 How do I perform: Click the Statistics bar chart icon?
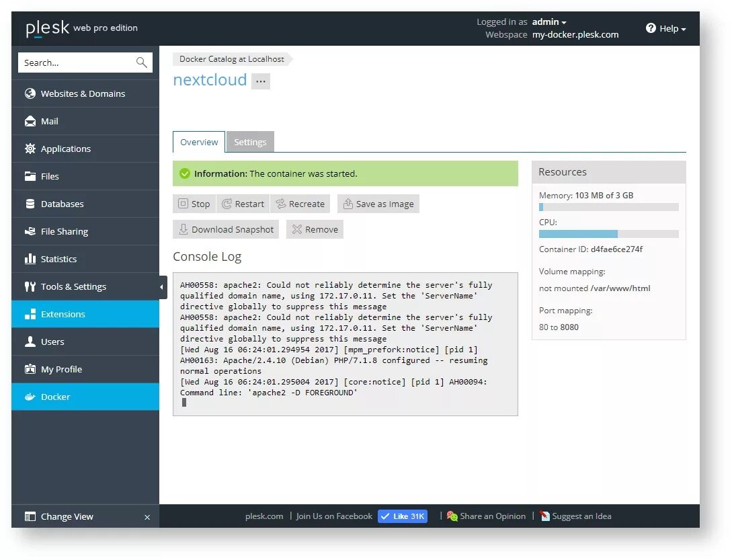tap(30, 259)
